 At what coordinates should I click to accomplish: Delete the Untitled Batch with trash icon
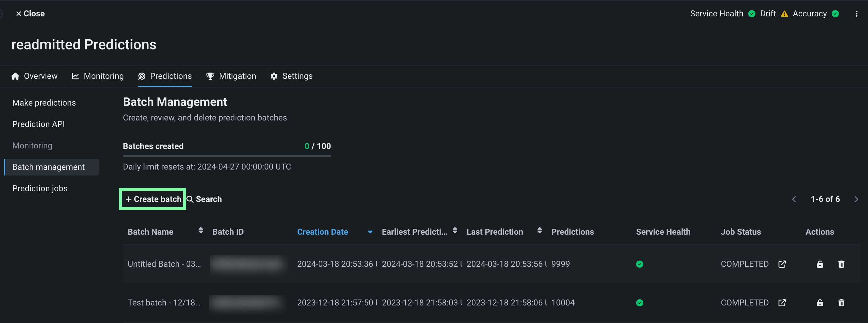841,264
